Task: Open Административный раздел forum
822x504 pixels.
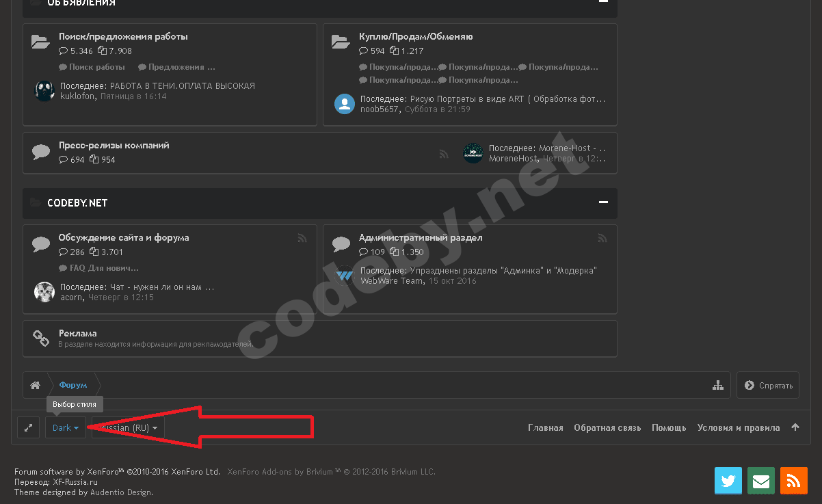Action: pos(421,238)
